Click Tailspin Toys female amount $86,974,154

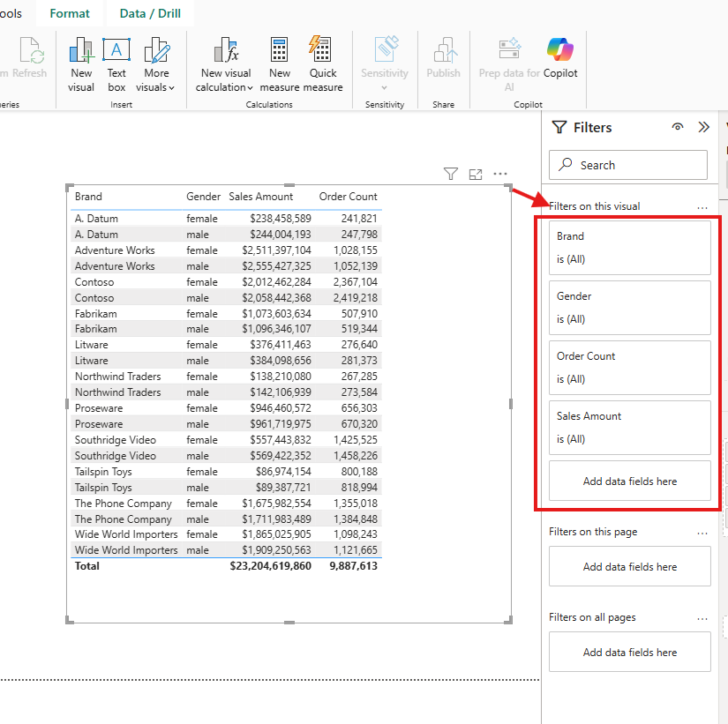pos(283,472)
